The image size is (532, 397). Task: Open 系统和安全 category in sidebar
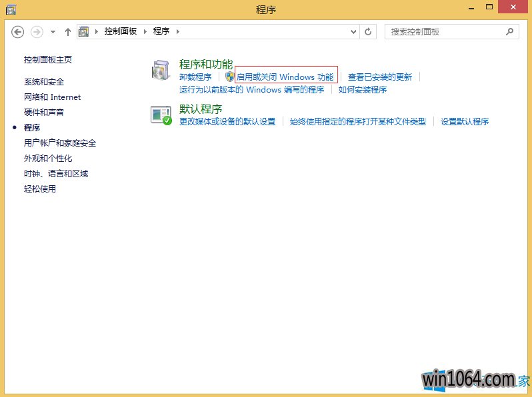click(44, 82)
